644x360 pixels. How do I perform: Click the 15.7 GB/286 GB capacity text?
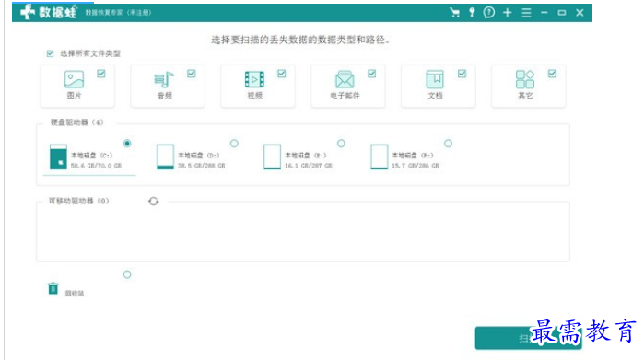pos(416,166)
